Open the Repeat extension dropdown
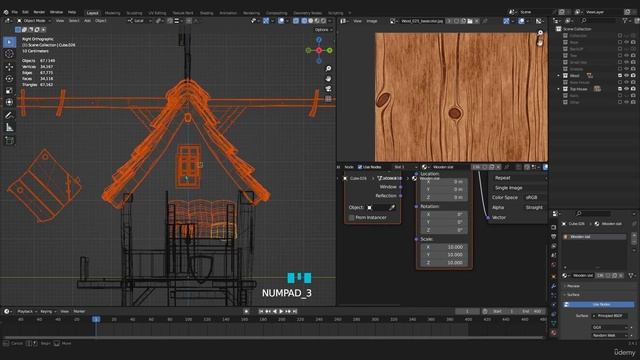 point(519,178)
